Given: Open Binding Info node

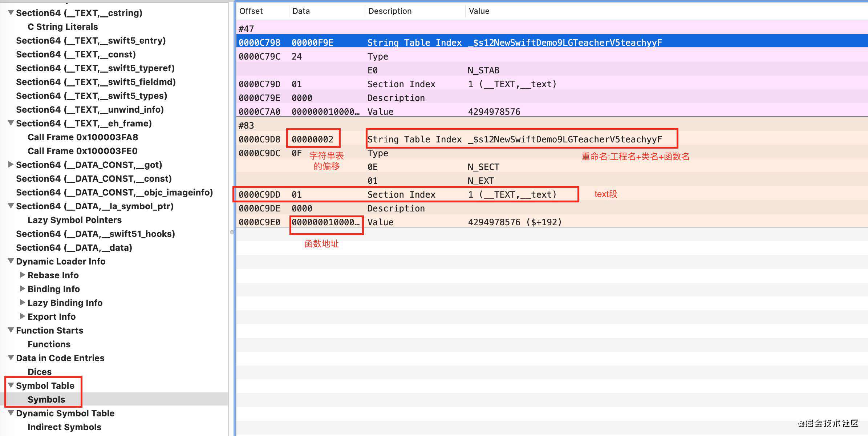Looking at the screenshot, I should click(x=54, y=289).
